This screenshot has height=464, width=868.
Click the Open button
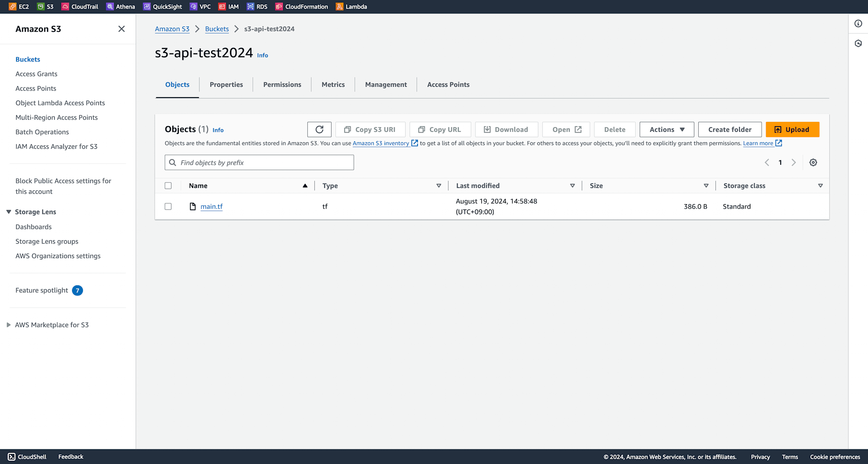[x=566, y=129]
